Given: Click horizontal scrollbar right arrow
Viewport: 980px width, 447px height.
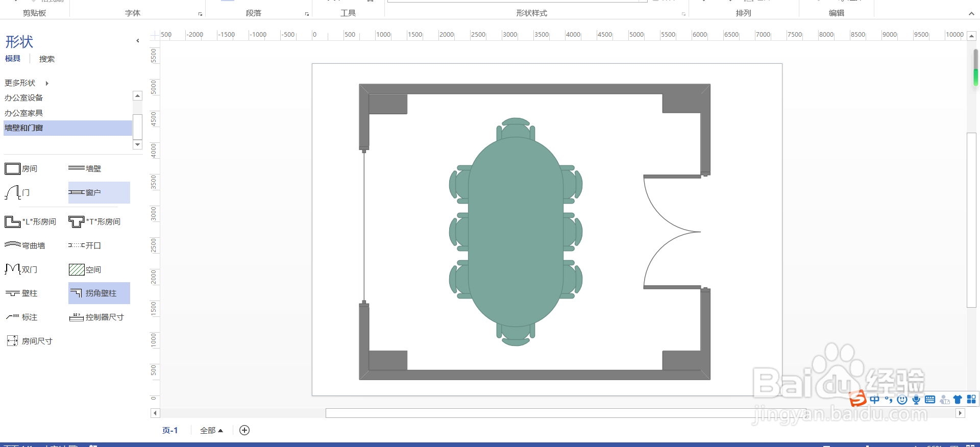Looking at the screenshot, I should point(960,413).
